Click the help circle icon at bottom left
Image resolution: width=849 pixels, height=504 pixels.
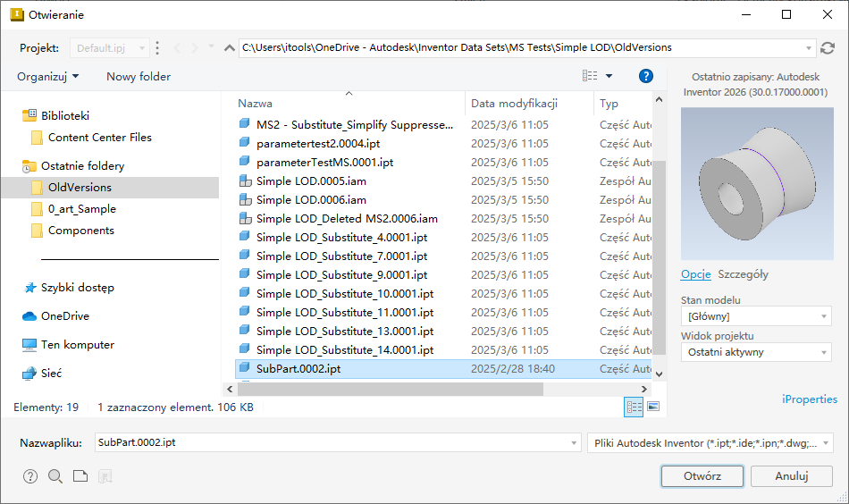coord(30,476)
